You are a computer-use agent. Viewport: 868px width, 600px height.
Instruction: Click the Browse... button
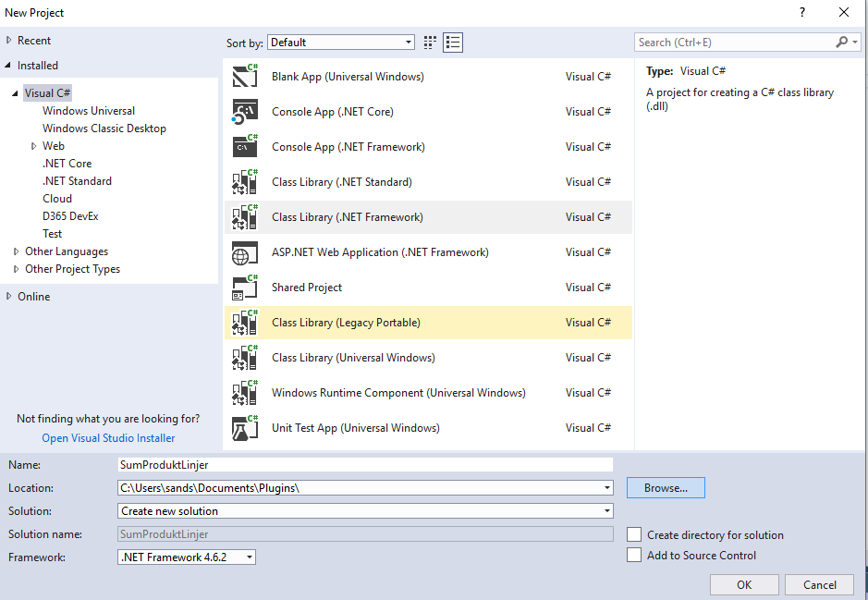coord(666,487)
